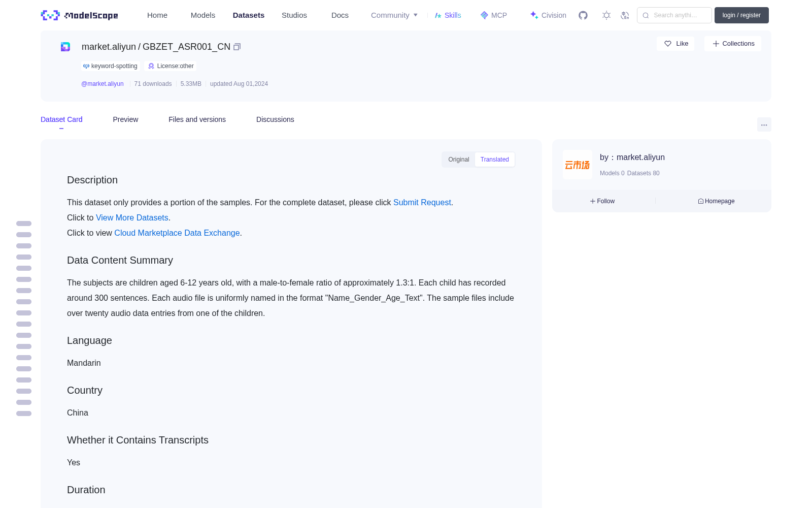This screenshot has width=812, height=508.
Task: Switch to the Dataset Card tab
Action: click(x=61, y=119)
